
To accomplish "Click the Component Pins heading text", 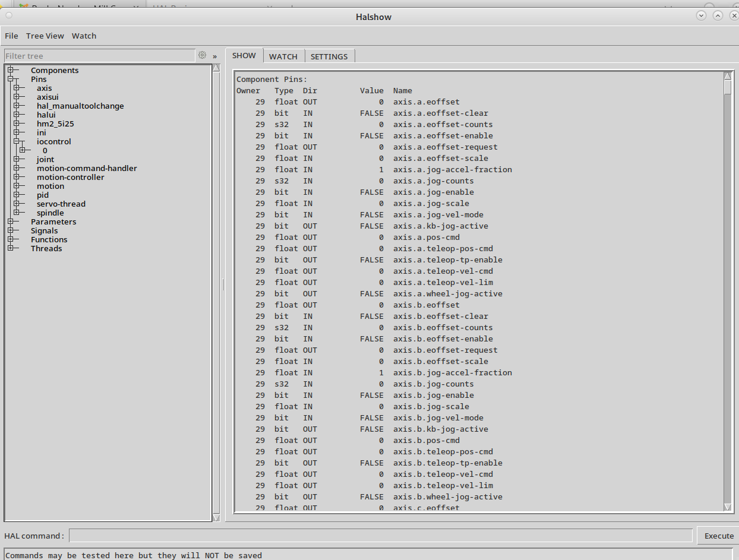I will tap(272, 79).
